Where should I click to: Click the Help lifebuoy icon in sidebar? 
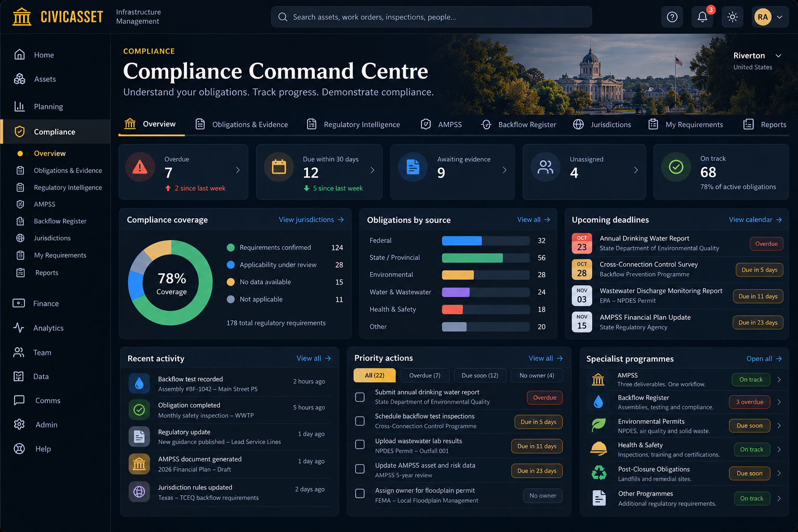click(19, 449)
